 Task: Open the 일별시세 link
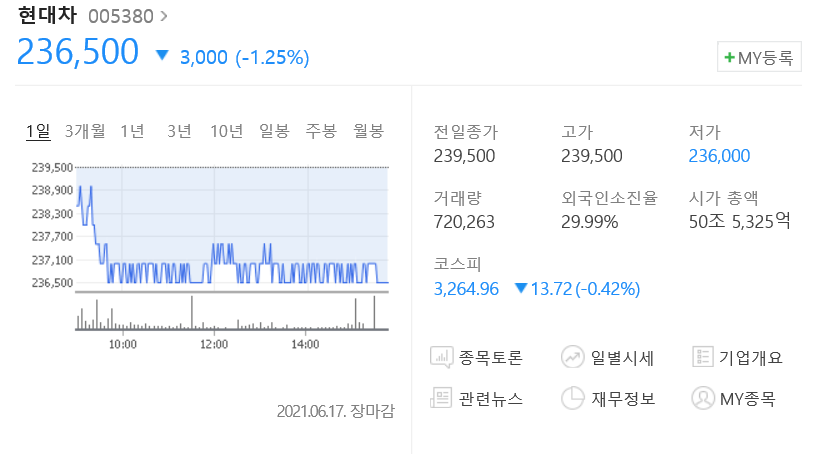622,357
